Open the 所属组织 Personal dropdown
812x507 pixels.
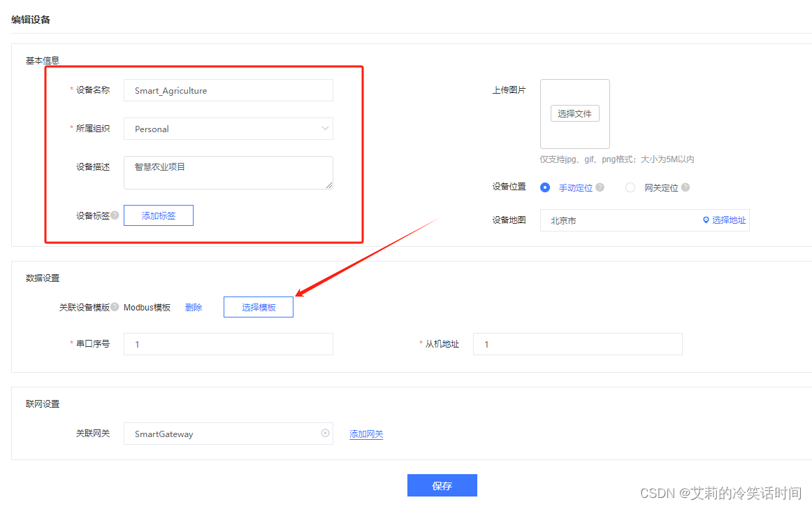point(229,129)
